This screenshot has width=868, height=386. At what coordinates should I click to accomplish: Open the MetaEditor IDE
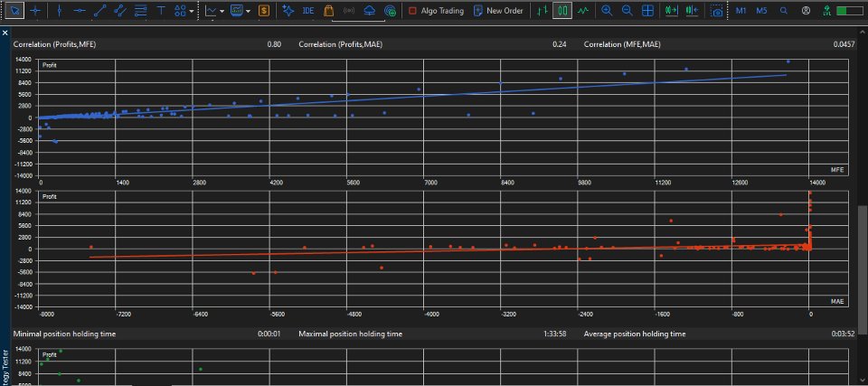[x=308, y=11]
